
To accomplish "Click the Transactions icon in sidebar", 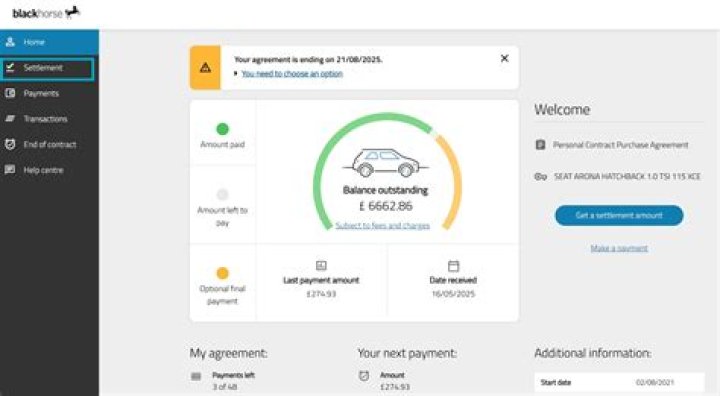I will click(x=10, y=119).
